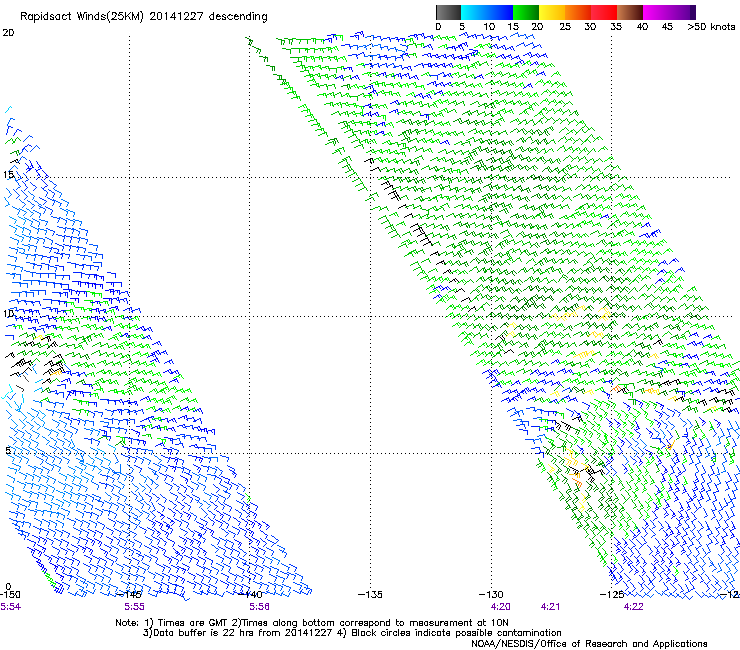Click the brown 35-40 knots color swatch

coord(630,12)
